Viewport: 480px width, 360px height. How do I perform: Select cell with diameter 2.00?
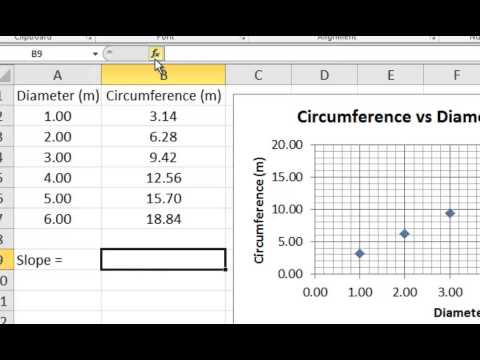[x=58, y=137]
